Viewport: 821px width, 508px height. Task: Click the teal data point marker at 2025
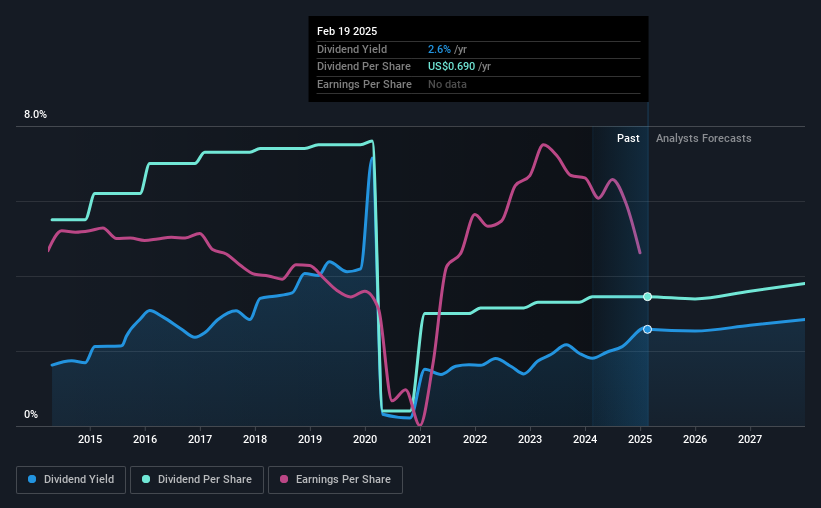click(648, 296)
